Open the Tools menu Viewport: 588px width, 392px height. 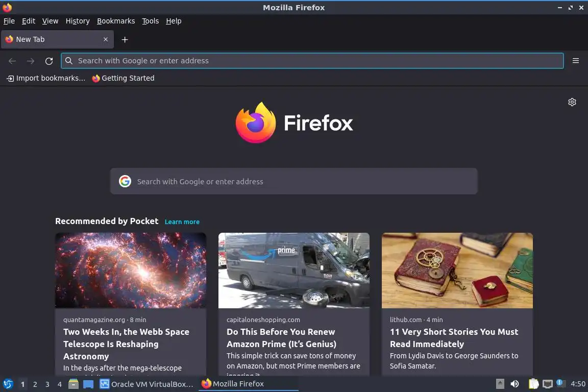[151, 21]
